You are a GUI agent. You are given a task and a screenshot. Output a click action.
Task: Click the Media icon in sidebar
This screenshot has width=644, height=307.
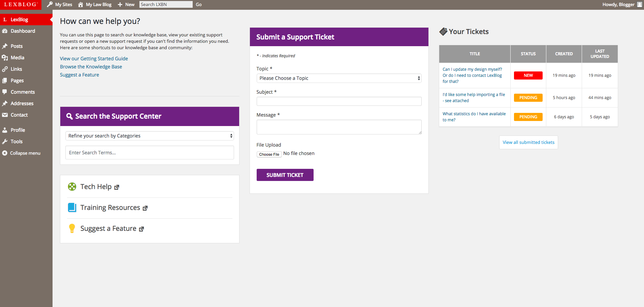point(5,58)
